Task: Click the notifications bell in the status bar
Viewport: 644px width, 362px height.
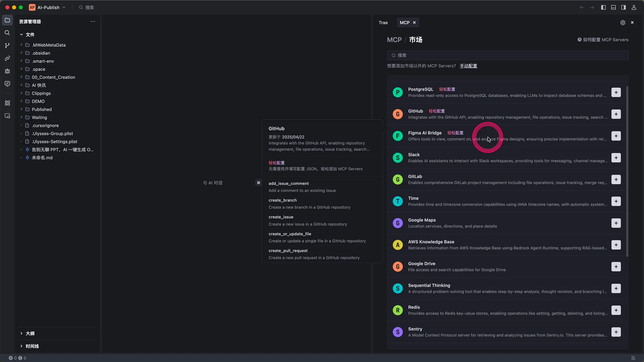Action: tap(633, 358)
